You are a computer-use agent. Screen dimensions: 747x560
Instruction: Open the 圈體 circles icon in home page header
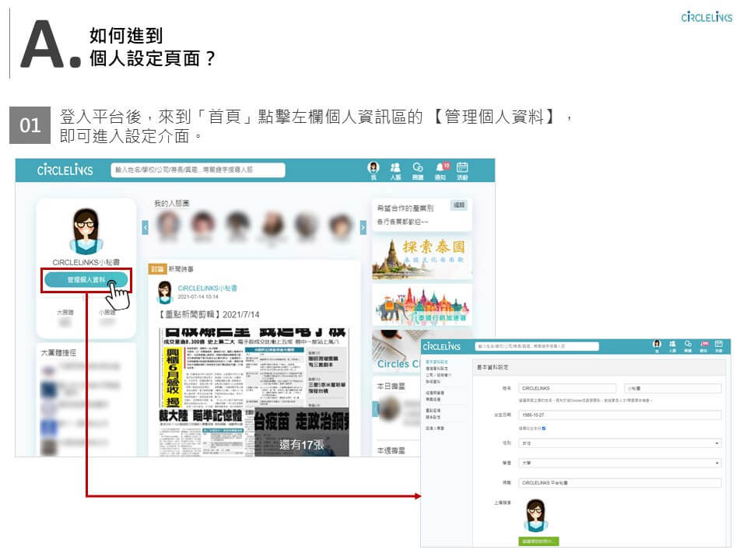[x=418, y=170]
